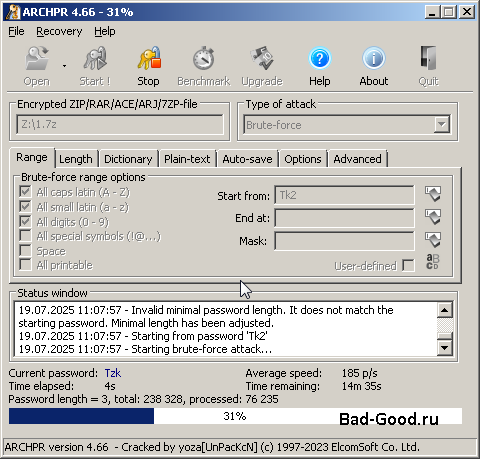Click the clear icon beside Start from
The width and height of the screenshot is (480, 459).
pyautogui.click(x=433, y=194)
